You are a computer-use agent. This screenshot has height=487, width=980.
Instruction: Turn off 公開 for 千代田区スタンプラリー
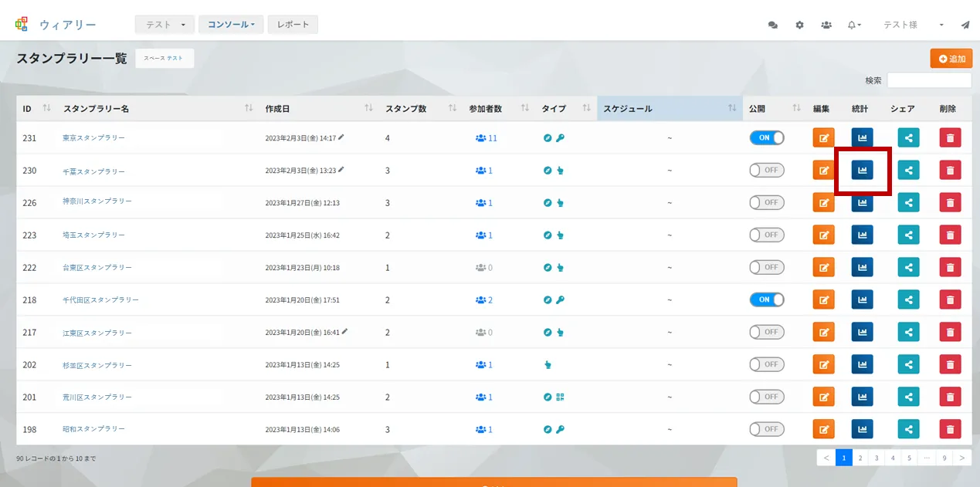coord(767,299)
